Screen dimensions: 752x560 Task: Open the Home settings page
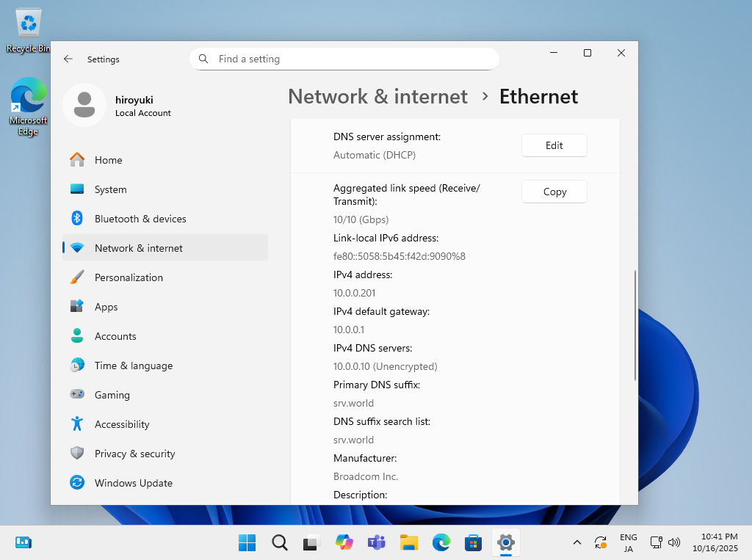108,160
